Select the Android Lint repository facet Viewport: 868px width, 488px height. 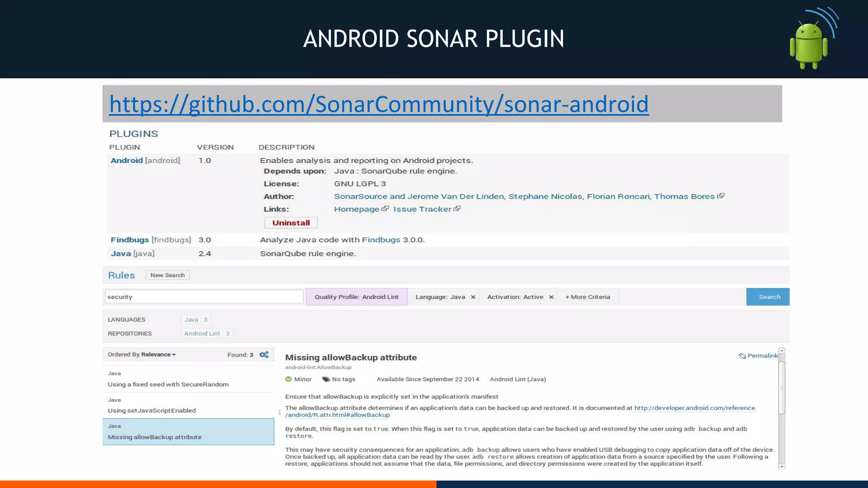point(202,333)
